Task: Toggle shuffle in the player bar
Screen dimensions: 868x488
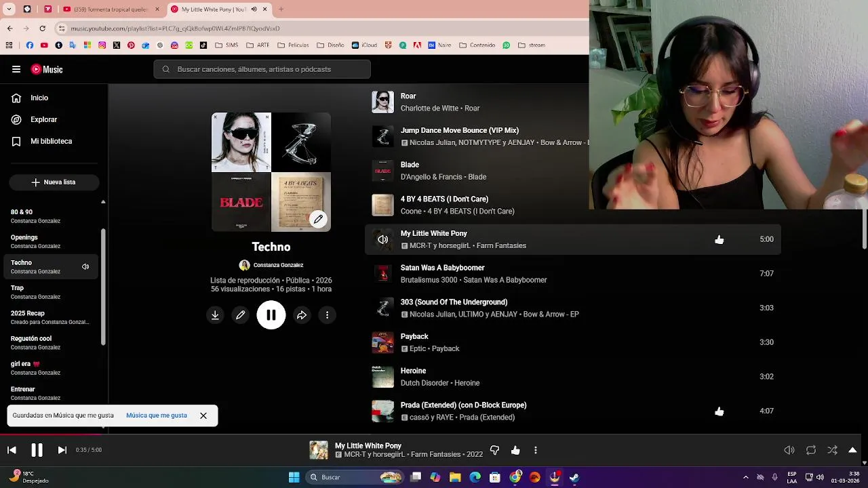Action: coord(833,450)
